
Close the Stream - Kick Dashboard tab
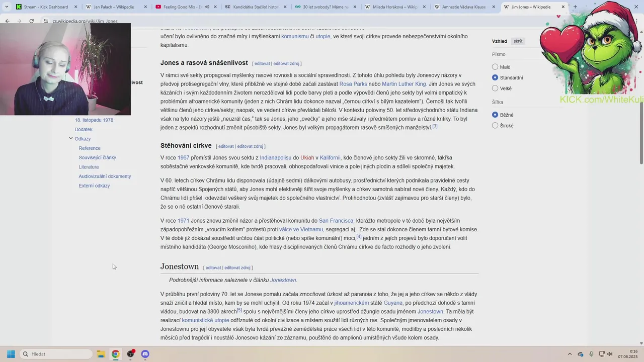[x=75, y=7]
